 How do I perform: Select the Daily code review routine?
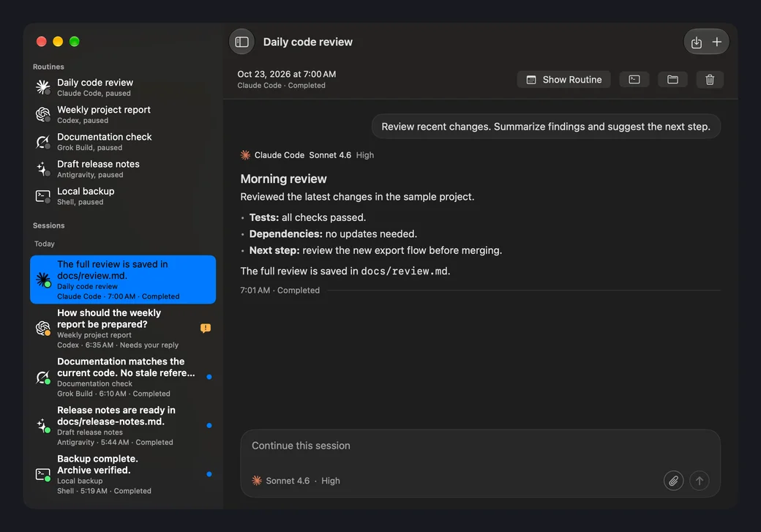(123, 87)
